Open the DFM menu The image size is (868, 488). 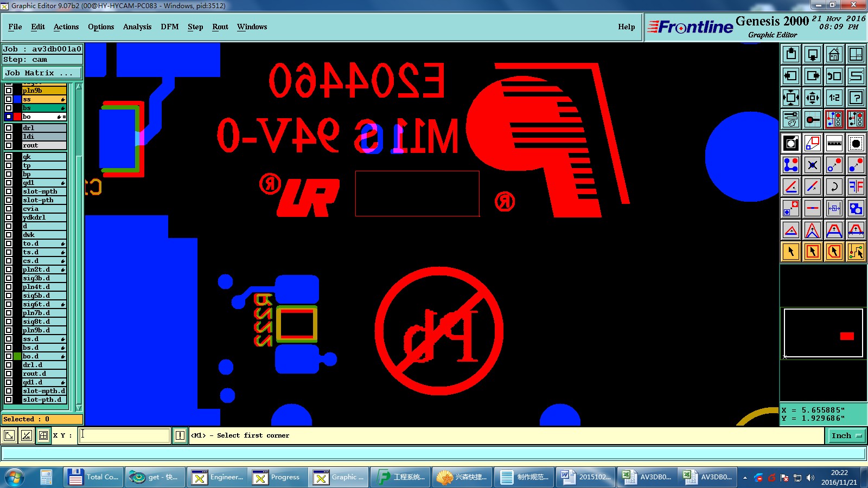point(170,27)
